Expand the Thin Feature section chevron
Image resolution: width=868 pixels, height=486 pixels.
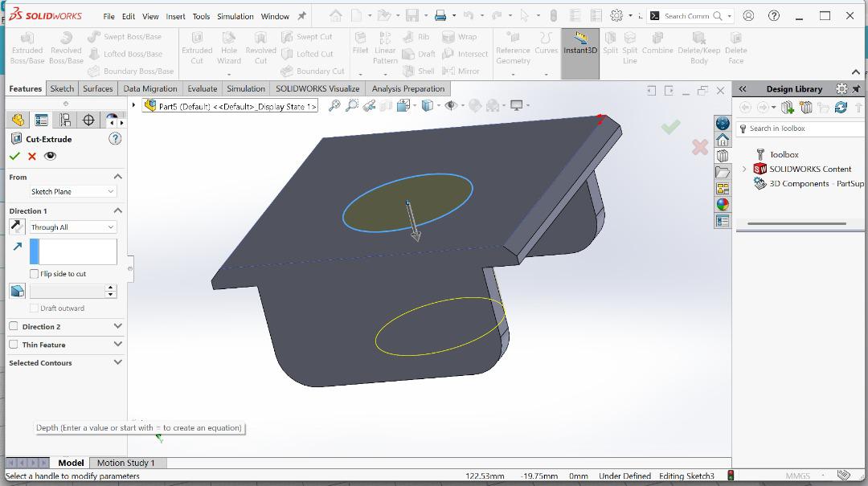[x=117, y=344]
